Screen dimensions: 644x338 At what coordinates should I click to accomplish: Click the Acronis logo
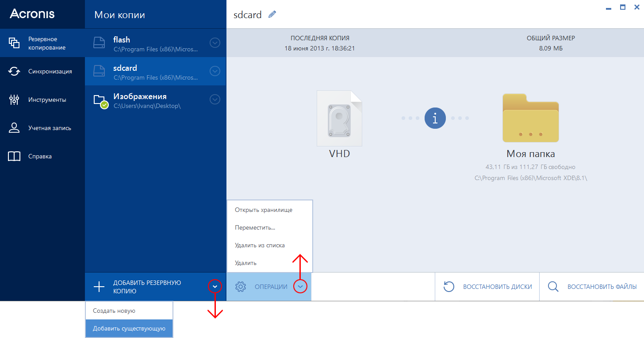(32, 14)
